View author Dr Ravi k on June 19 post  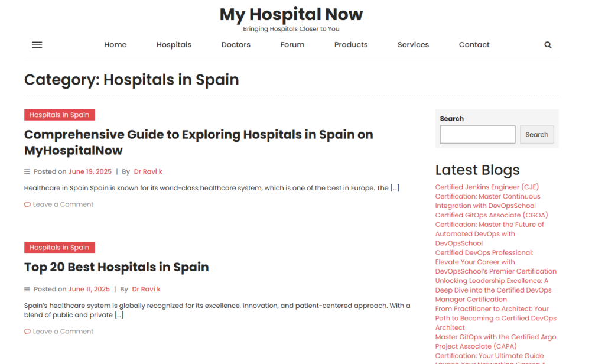148,172
